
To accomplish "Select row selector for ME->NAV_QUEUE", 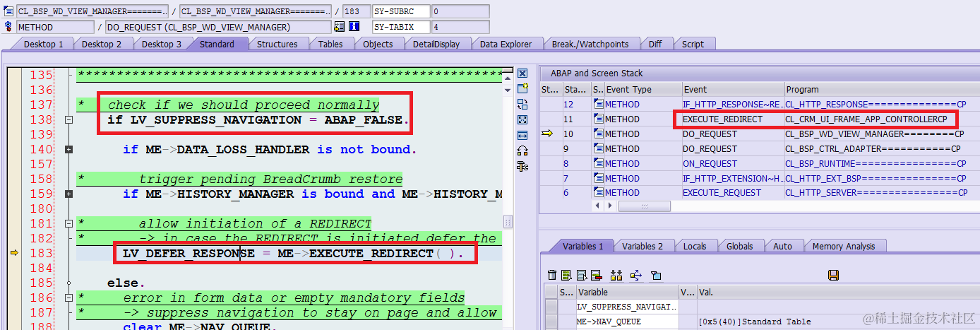I will coord(551,322).
